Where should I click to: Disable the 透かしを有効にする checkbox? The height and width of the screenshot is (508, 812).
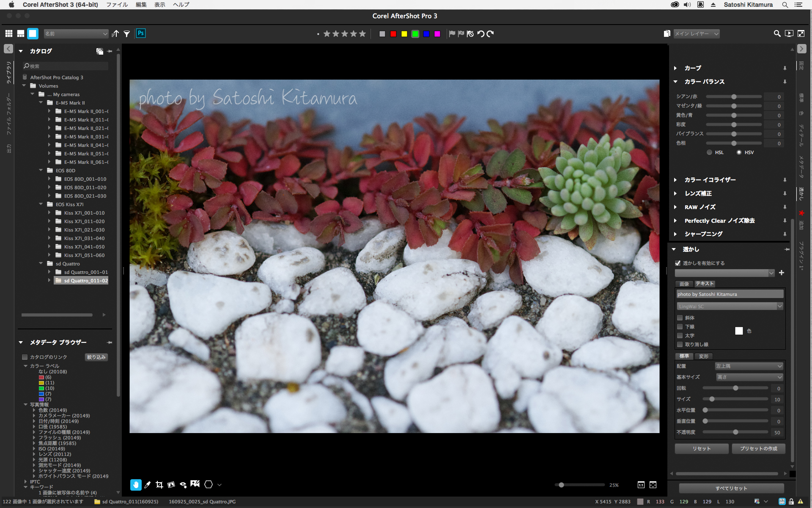point(678,263)
